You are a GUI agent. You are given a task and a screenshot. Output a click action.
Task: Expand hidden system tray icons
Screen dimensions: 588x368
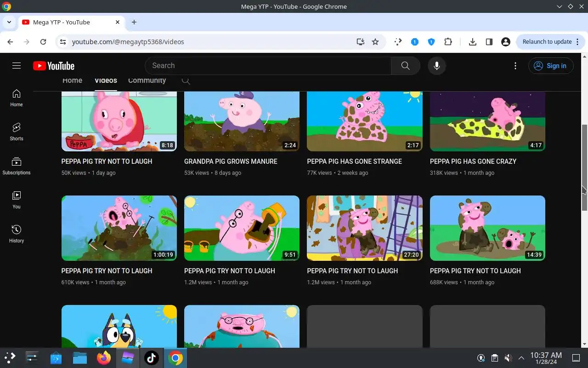[x=521, y=358]
